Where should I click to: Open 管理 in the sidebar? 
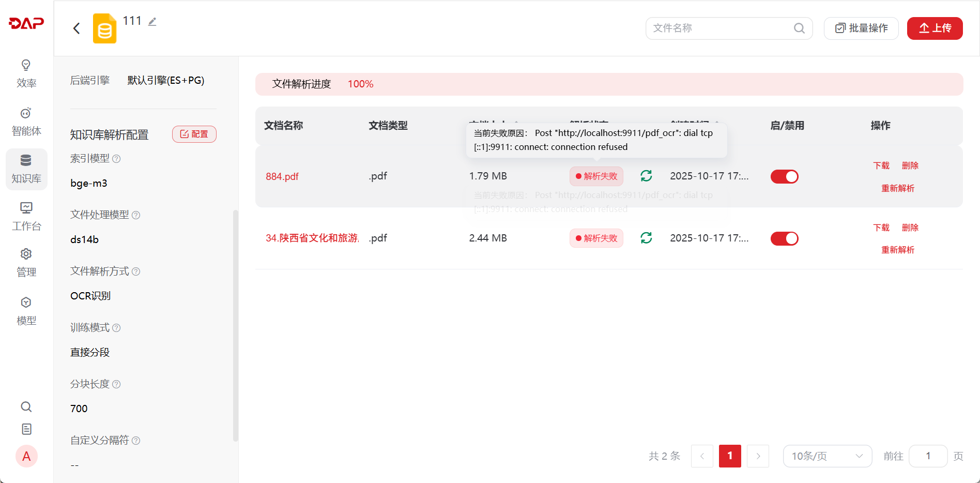[26, 263]
